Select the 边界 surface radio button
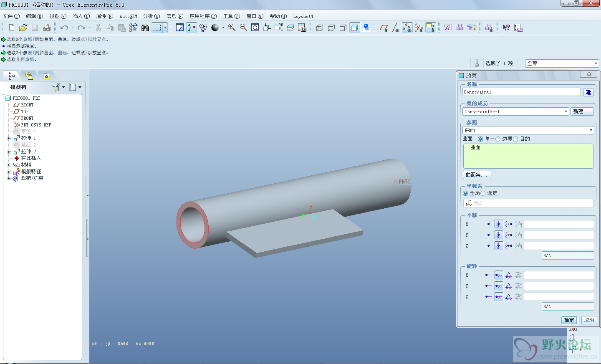Image resolution: width=601 pixels, height=364 pixels. click(498, 139)
